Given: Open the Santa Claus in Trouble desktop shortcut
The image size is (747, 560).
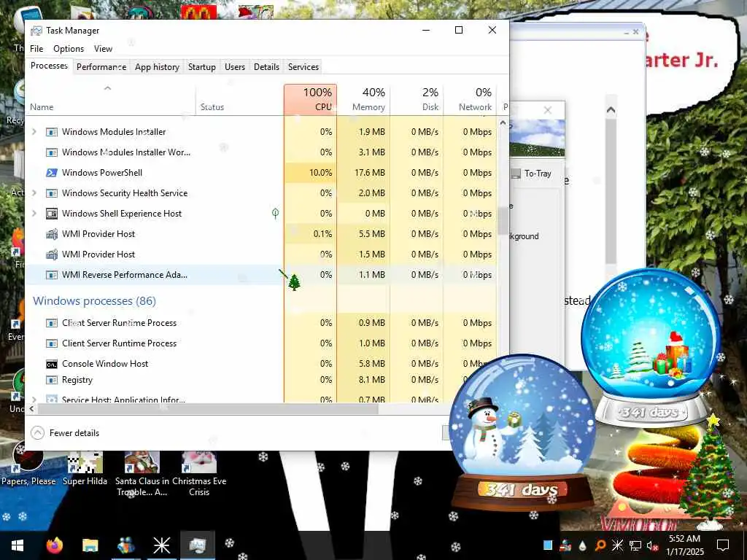Looking at the screenshot, I should click(x=142, y=474).
